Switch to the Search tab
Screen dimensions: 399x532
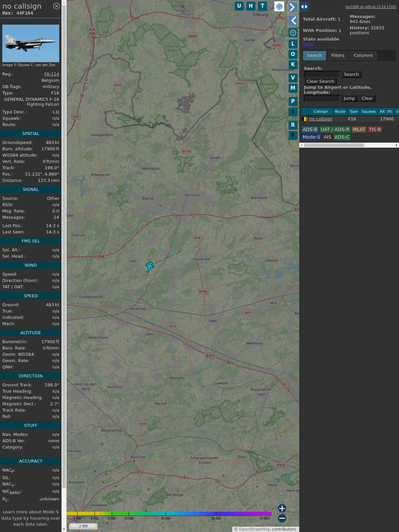coord(314,56)
